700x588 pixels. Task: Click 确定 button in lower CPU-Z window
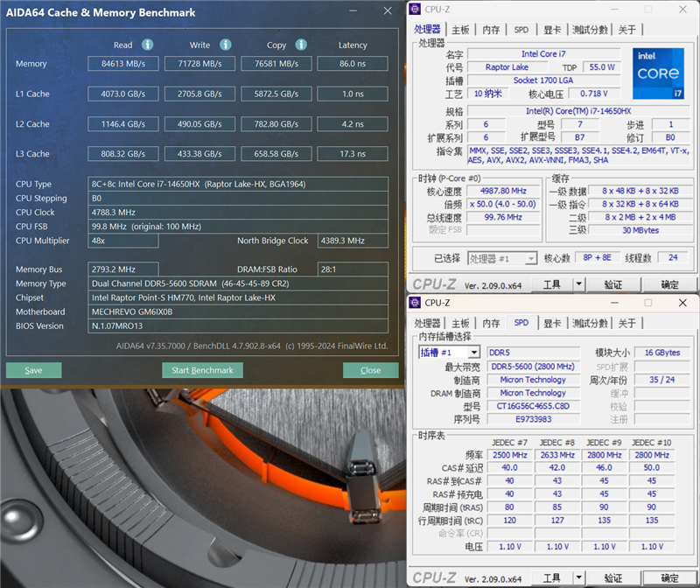669,577
